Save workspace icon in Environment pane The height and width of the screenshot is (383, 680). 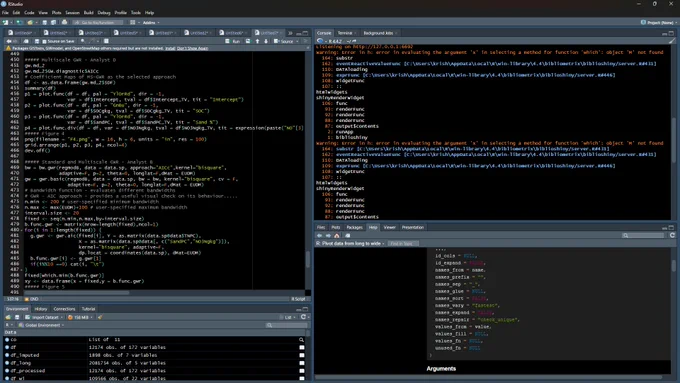[x=17, y=318]
